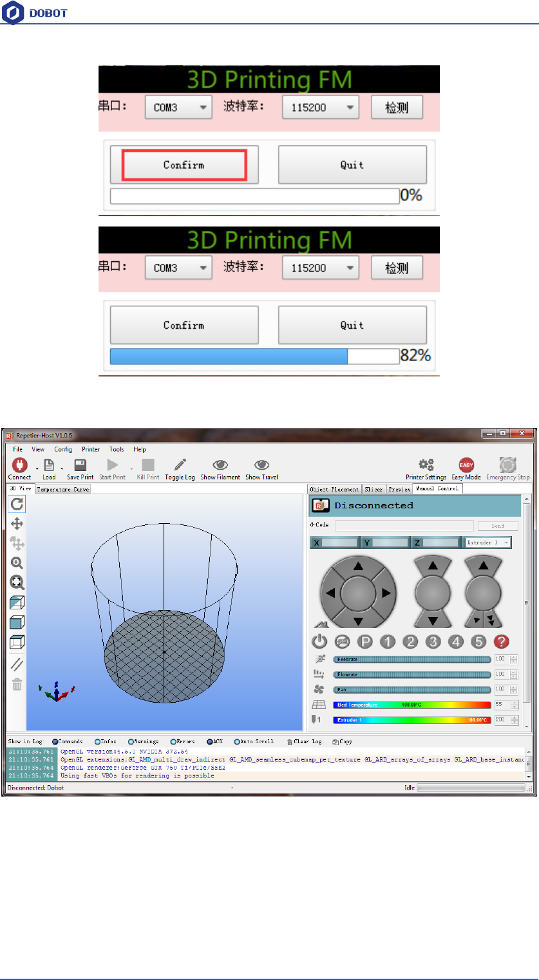Toggle the fan icon
The height and width of the screenshot is (980, 539).
click(319, 689)
